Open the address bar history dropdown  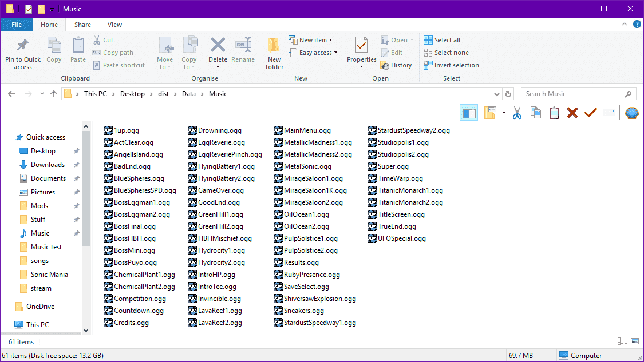[496, 94]
